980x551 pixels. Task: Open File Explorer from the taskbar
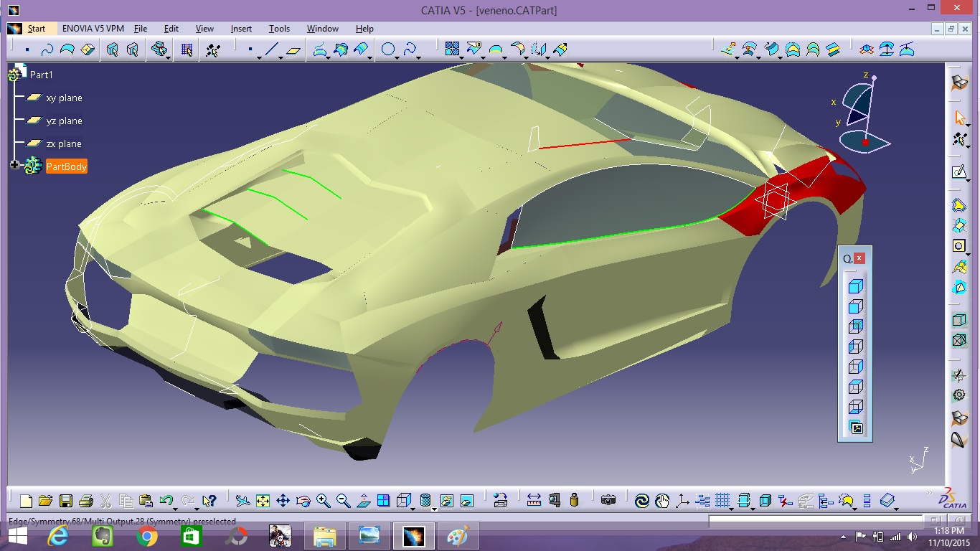coord(324,536)
